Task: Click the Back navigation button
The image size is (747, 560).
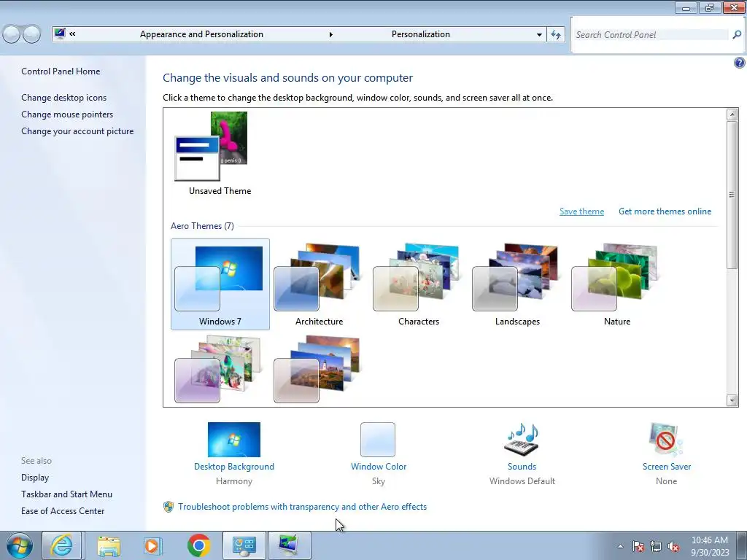Action: point(12,34)
